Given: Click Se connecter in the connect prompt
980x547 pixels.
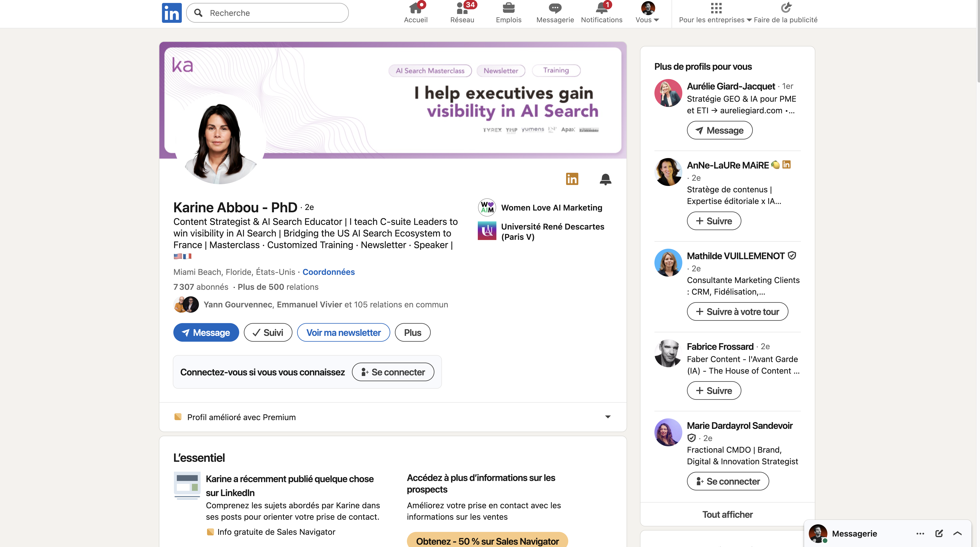Looking at the screenshot, I should [x=393, y=372].
